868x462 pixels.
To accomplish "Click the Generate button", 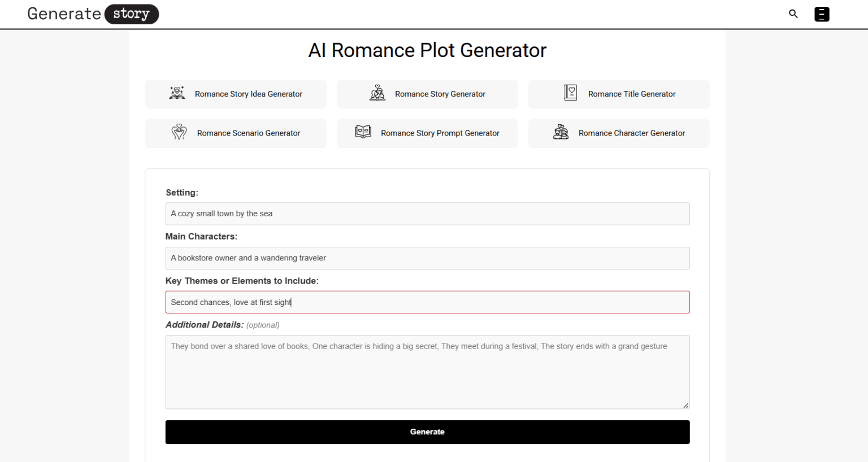I will coord(427,432).
